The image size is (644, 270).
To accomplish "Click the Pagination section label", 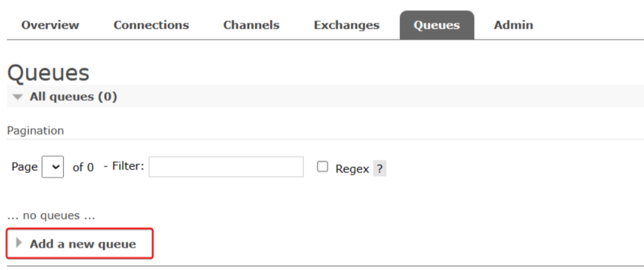I will [x=35, y=130].
